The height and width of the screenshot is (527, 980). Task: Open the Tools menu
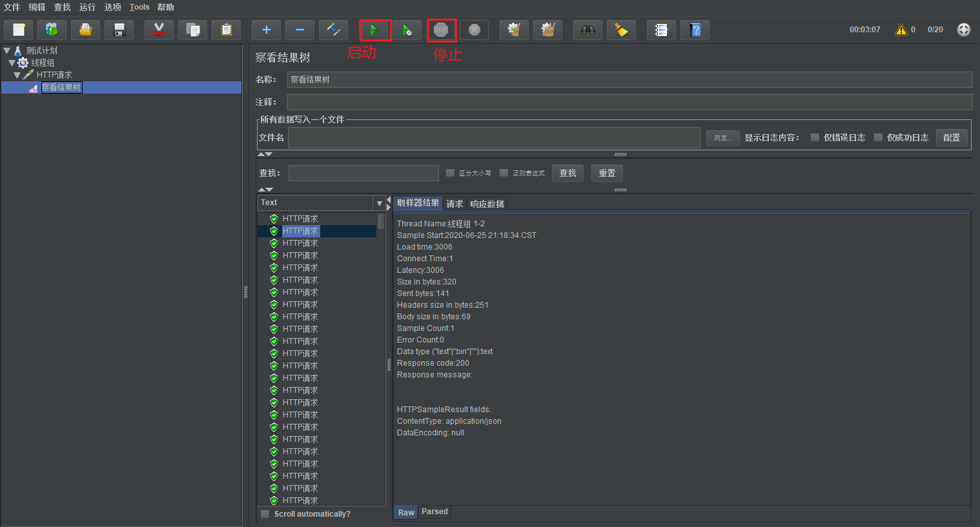139,7
